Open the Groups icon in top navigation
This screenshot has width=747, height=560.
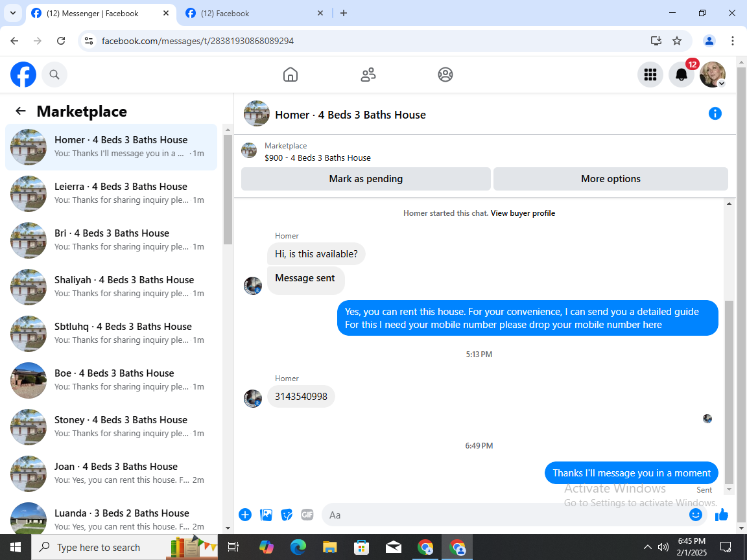[x=445, y=75]
